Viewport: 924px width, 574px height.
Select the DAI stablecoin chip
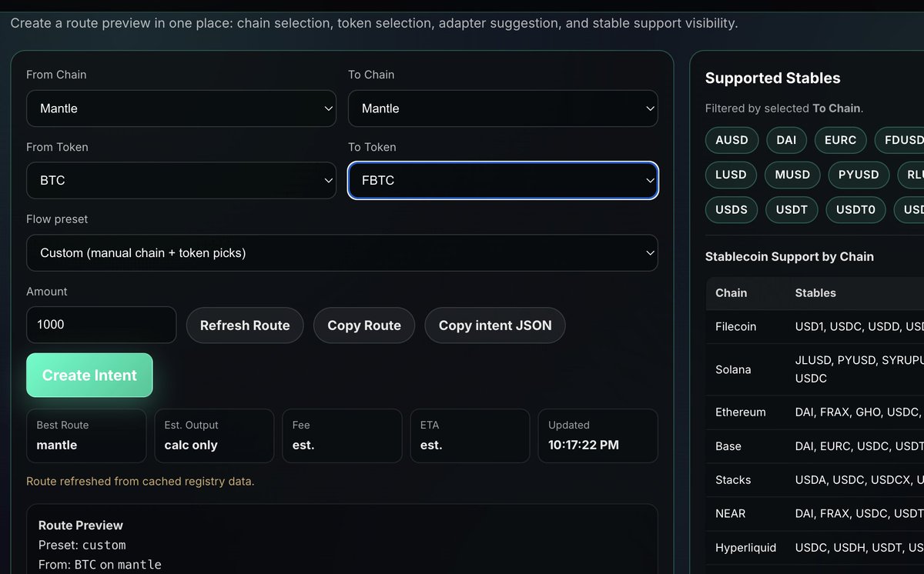coord(786,140)
